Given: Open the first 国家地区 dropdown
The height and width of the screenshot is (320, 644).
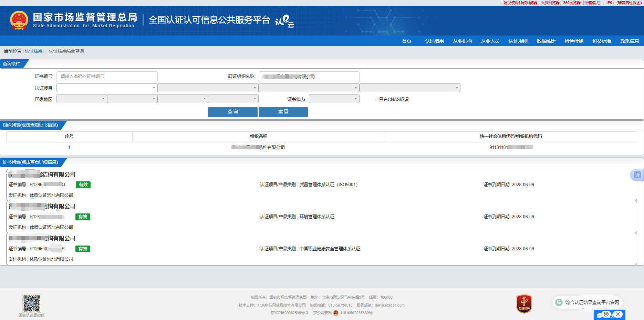Looking at the screenshot, I should click(x=82, y=99).
